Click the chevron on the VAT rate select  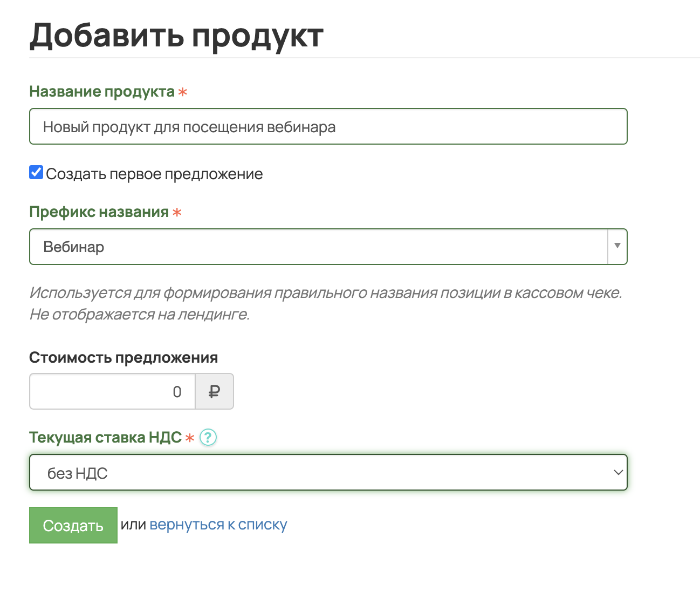point(618,473)
